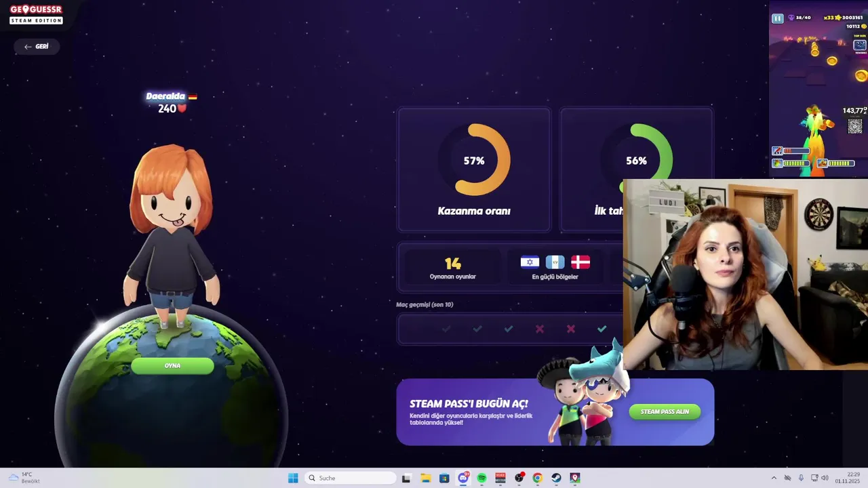Viewport: 868px width, 488px height.
Task: Open Spotify from the taskbar
Action: tap(481, 478)
